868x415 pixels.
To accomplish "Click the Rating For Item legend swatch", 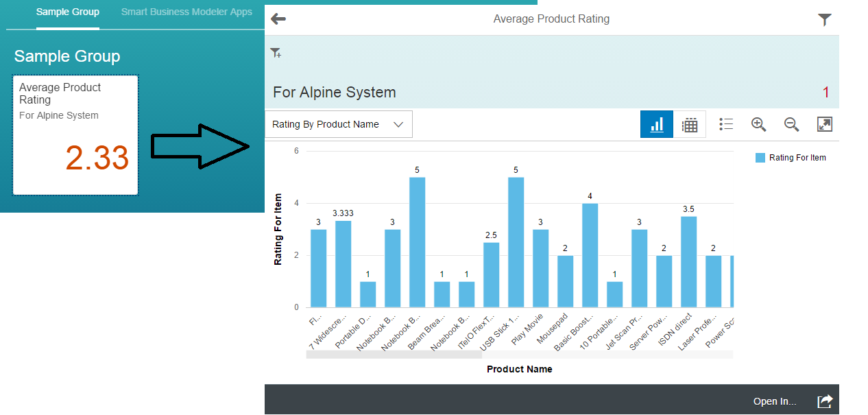I will (760, 158).
